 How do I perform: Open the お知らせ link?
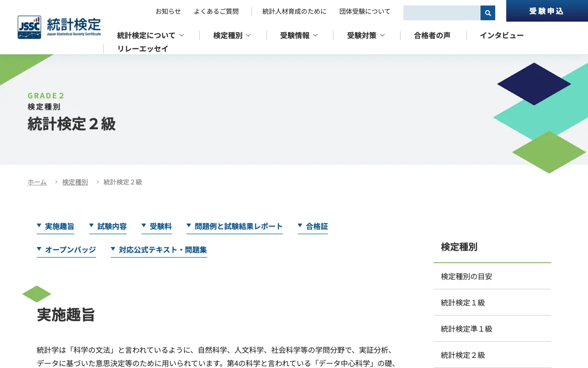pyautogui.click(x=168, y=11)
